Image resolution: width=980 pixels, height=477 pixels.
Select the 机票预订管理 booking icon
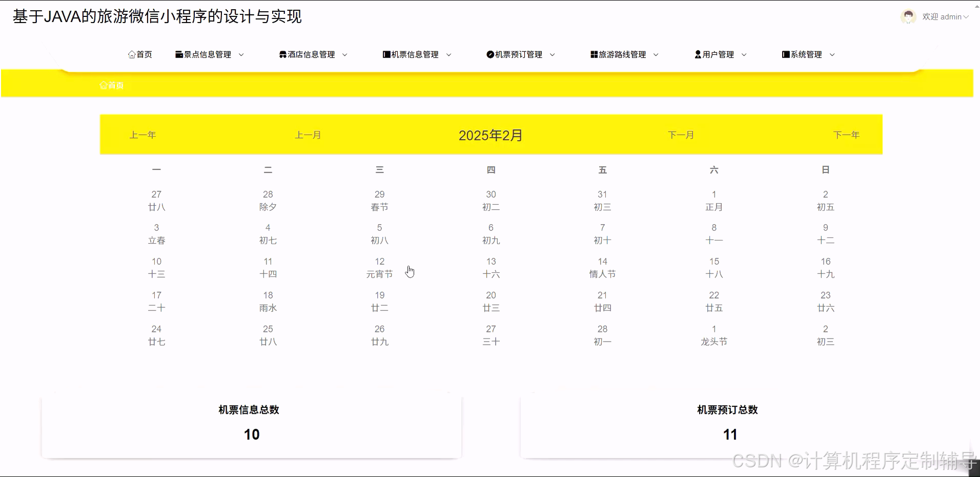[490, 54]
